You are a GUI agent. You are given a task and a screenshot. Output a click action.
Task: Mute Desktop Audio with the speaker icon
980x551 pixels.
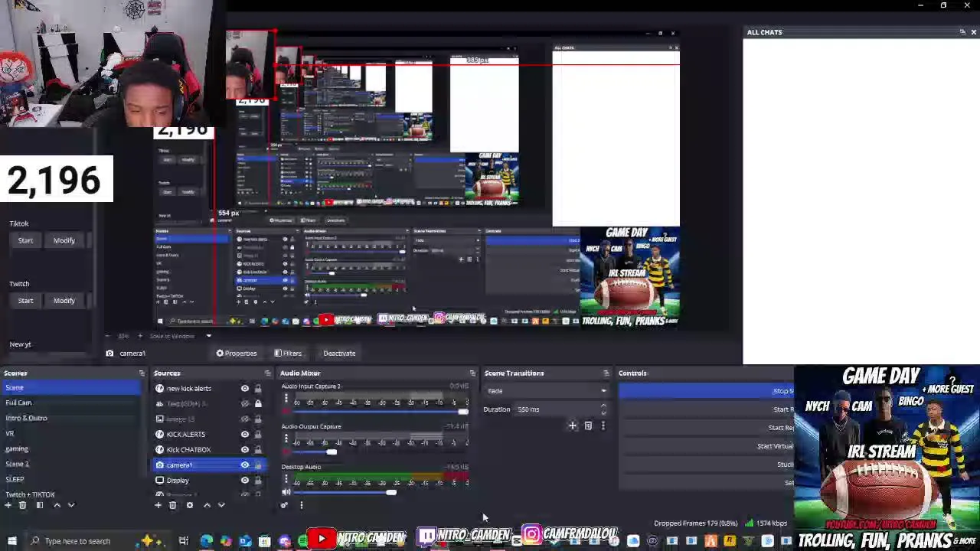point(286,493)
